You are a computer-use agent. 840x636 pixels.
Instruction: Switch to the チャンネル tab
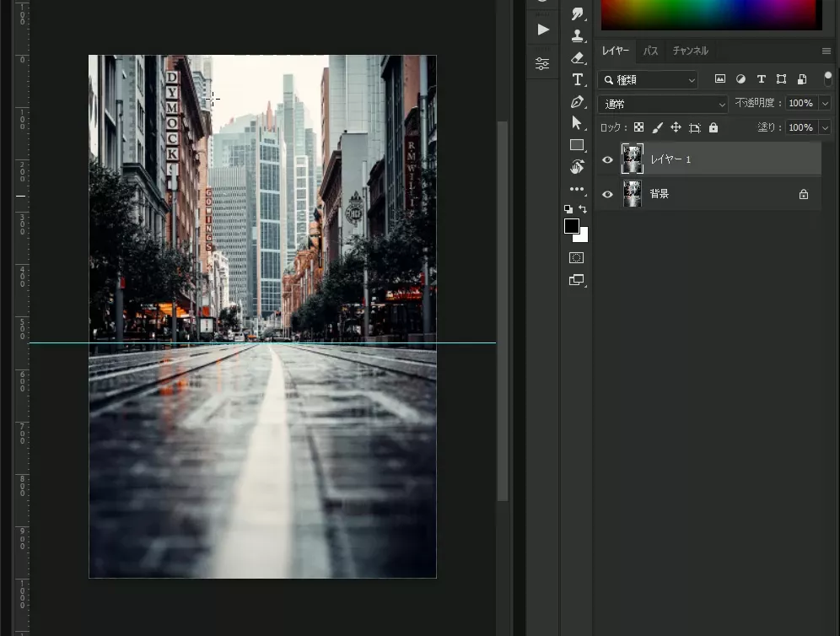[690, 51]
